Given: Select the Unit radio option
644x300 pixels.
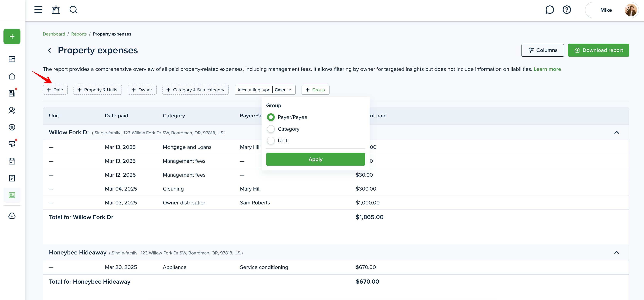Looking at the screenshot, I should point(271,141).
